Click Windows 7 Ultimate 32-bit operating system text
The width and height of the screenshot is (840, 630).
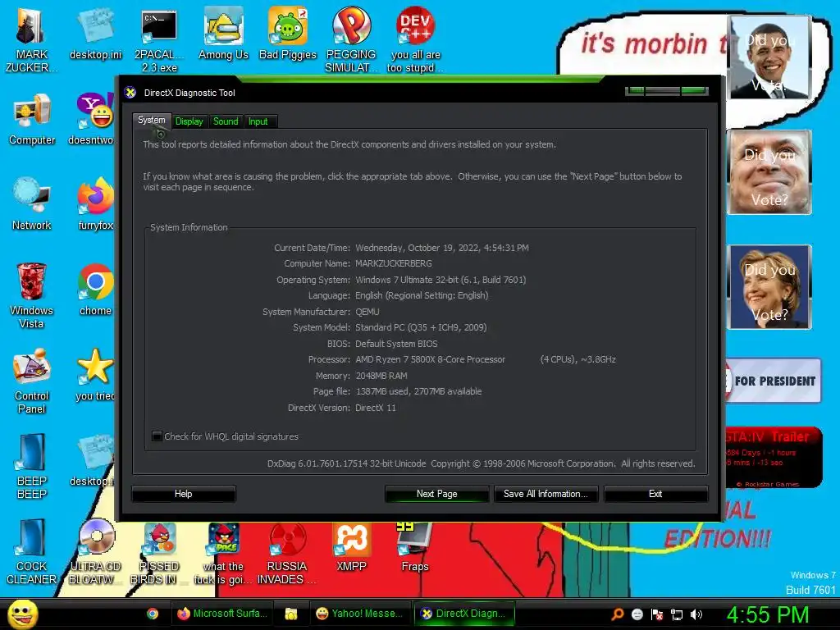(441, 280)
